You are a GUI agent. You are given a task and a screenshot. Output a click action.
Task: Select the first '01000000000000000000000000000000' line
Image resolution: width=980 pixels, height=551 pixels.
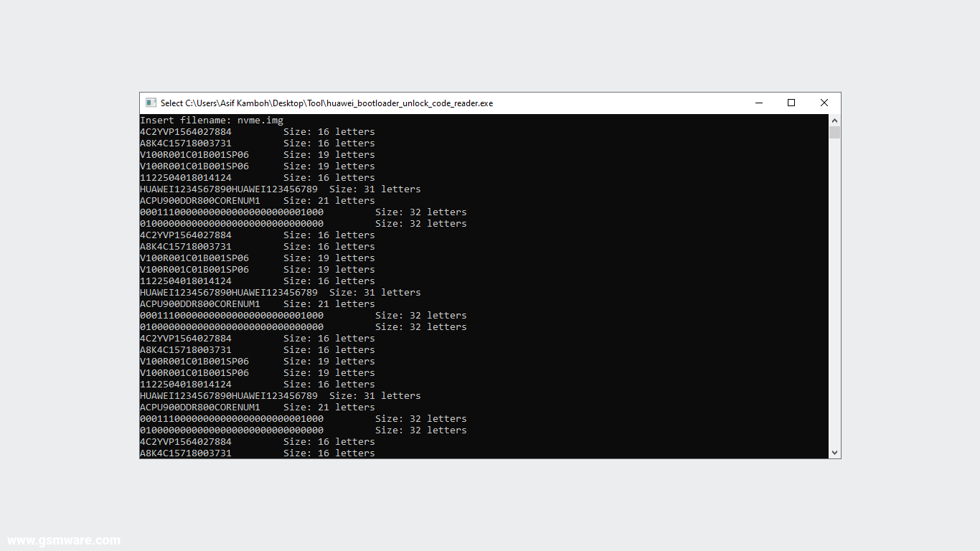pos(303,224)
